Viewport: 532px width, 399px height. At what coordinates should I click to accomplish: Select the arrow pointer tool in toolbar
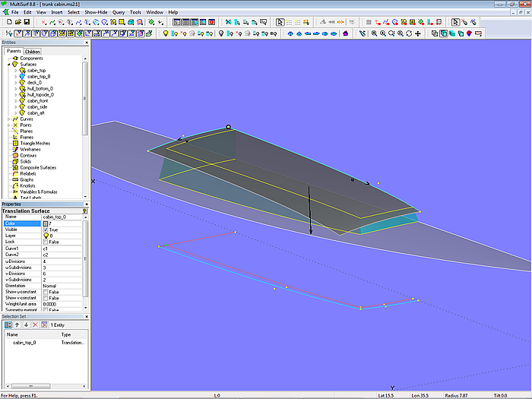tap(280, 23)
